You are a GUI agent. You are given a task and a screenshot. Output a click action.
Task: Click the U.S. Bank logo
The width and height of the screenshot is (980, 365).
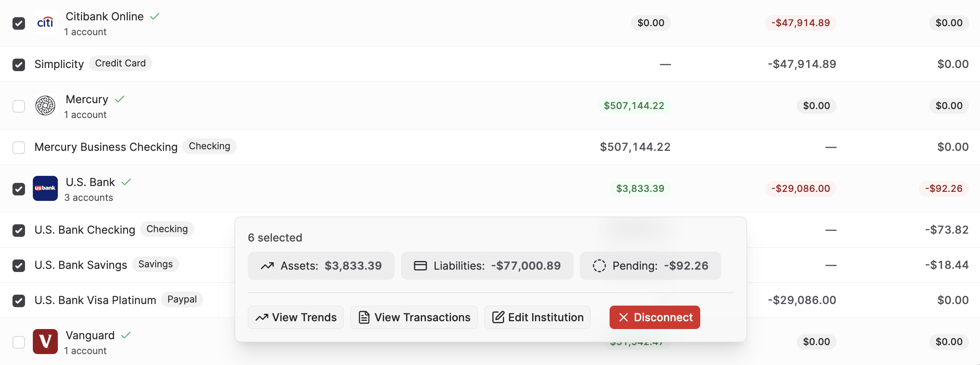(x=45, y=188)
